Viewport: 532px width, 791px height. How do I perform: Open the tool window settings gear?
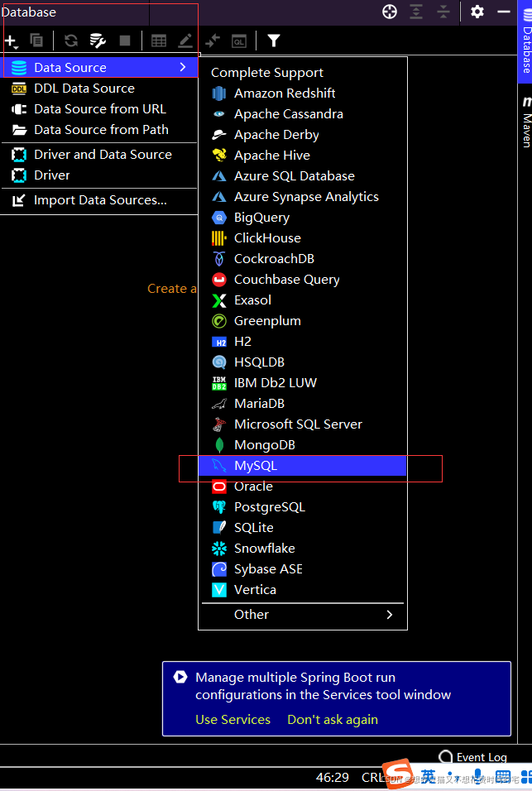477,12
